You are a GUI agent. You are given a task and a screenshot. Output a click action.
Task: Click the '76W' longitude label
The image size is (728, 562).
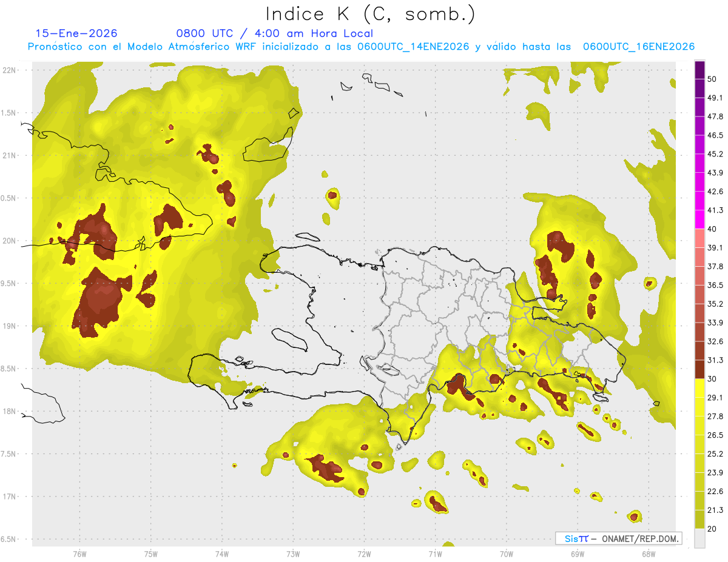[79, 554]
